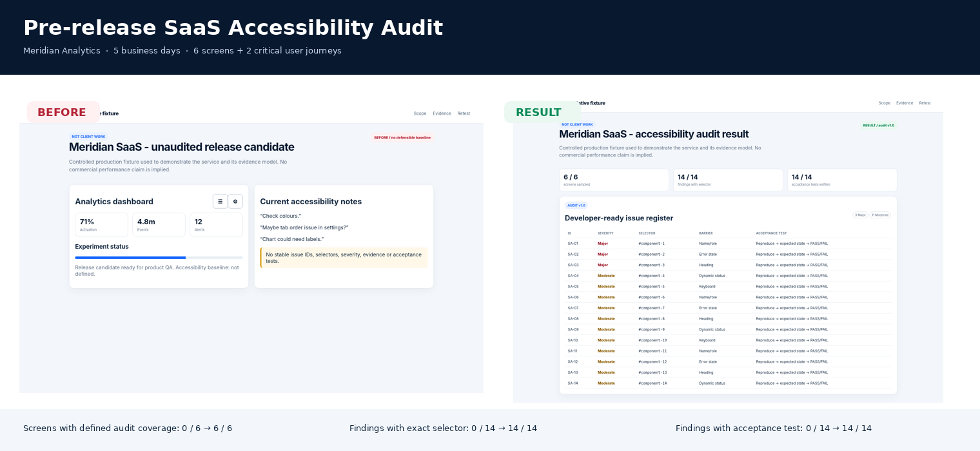Select issue row SA-02
The width and height of the screenshot is (980, 451).
[x=728, y=254]
